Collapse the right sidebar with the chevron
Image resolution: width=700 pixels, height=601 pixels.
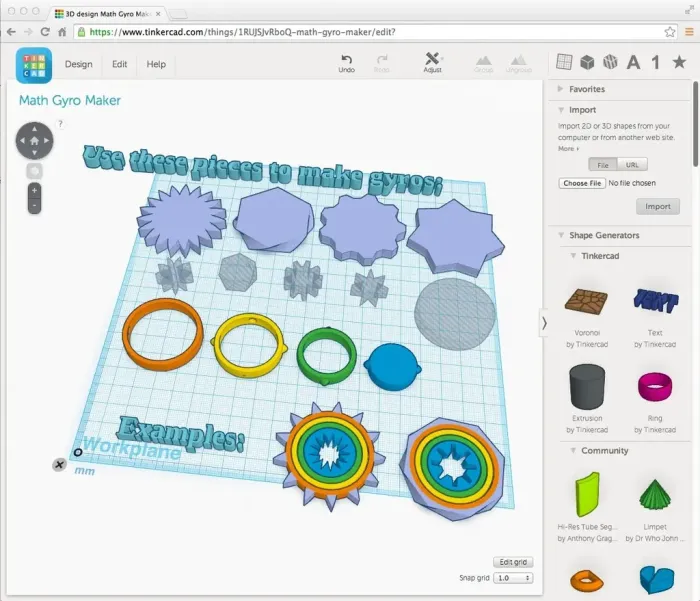pos(544,323)
